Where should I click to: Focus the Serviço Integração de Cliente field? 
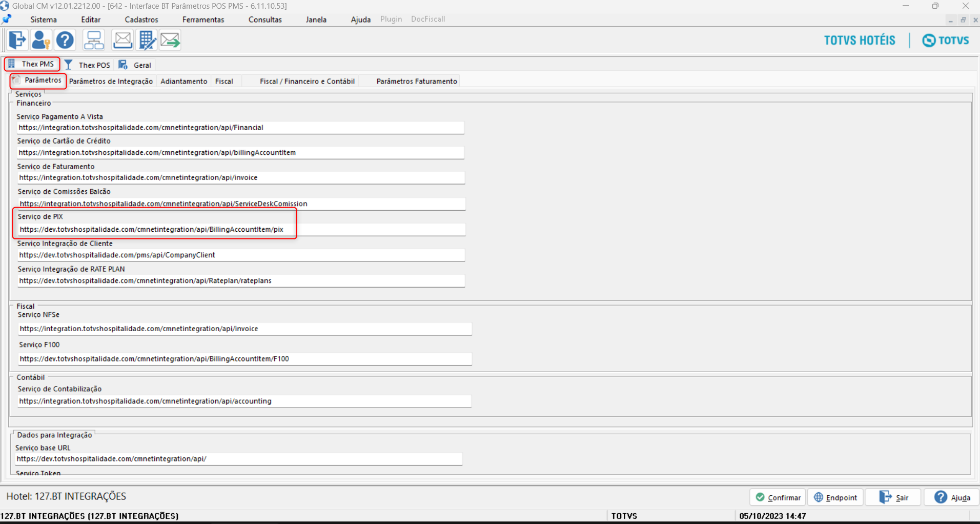241,255
